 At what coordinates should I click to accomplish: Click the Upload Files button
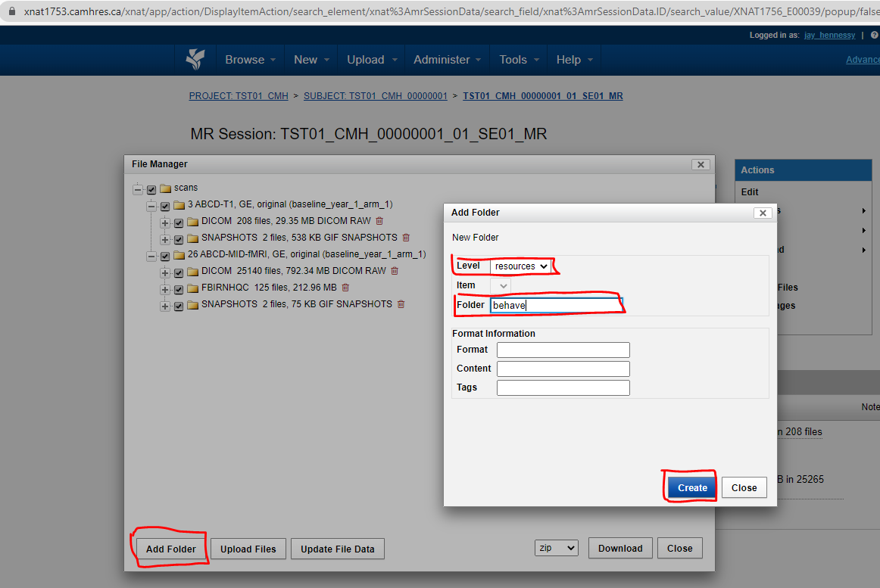(x=248, y=549)
